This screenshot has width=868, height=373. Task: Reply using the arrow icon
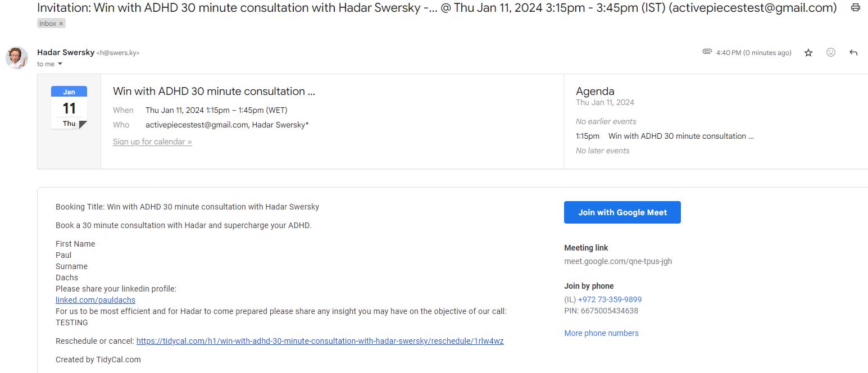pos(853,53)
